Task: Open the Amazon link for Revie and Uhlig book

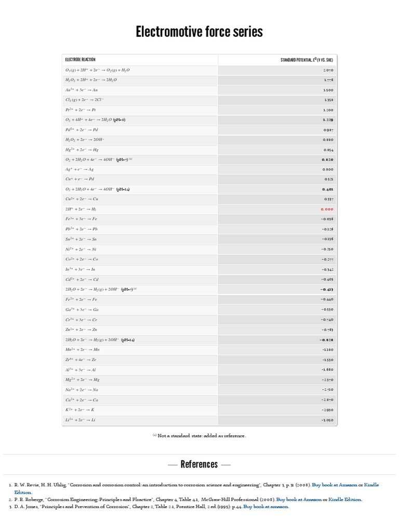Action: click(335, 485)
